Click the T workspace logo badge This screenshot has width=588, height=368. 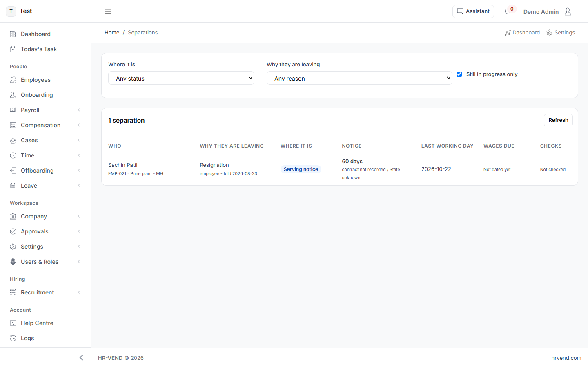click(11, 11)
